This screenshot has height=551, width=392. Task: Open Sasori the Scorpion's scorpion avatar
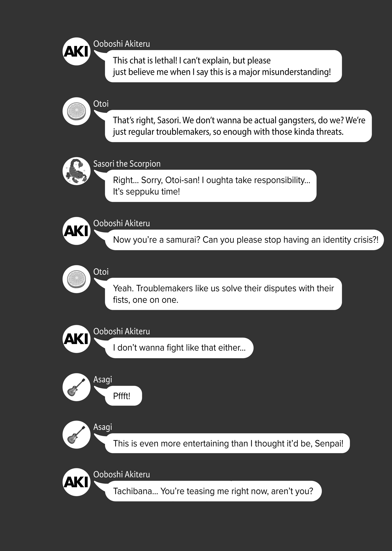tap(76, 171)
